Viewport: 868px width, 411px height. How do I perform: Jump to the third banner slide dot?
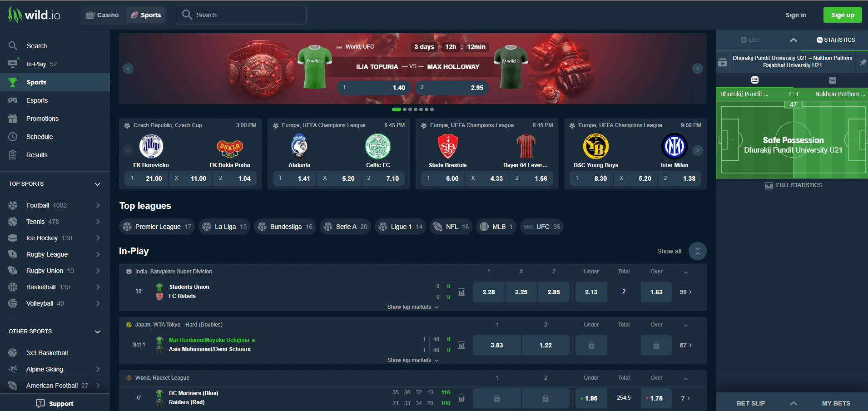(410, 109)
